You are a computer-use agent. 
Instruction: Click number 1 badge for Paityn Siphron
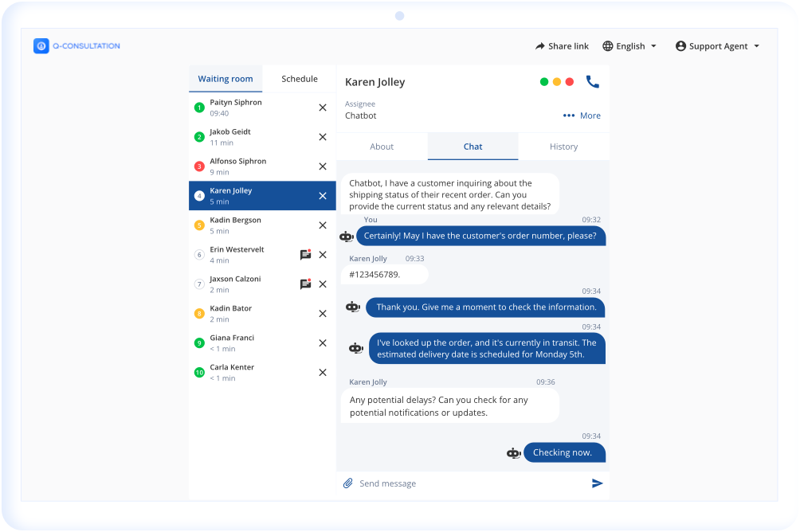point(199,108)
